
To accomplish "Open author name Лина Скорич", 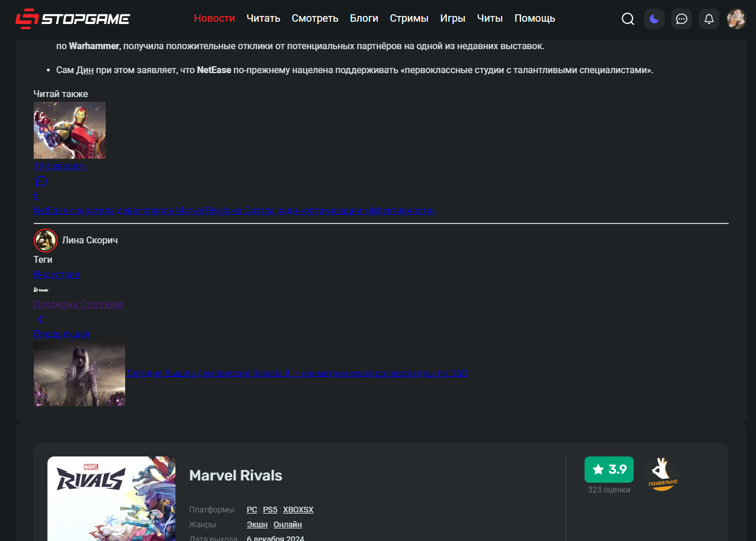I will coord(90,241).
